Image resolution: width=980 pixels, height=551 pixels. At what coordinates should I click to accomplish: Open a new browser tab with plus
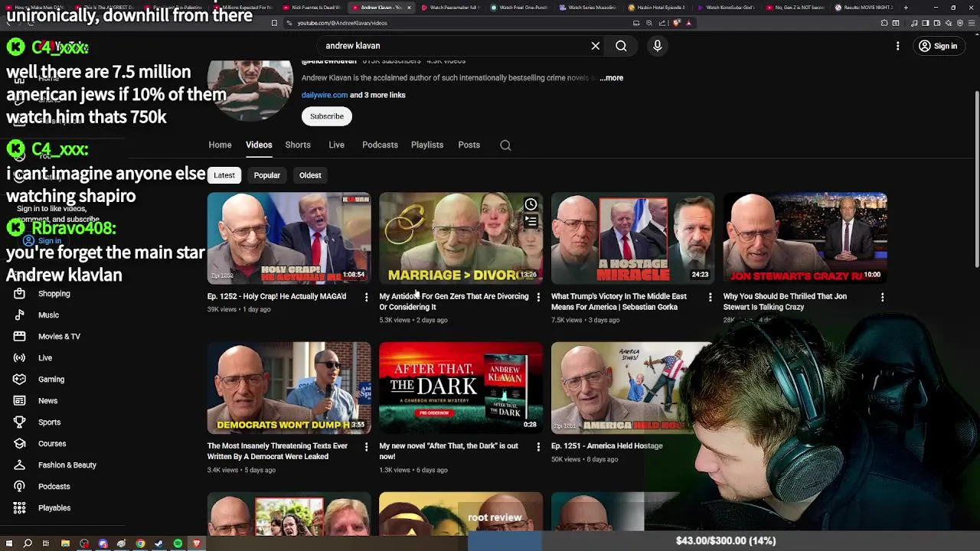pyautogui.click(x=906, y=8)
